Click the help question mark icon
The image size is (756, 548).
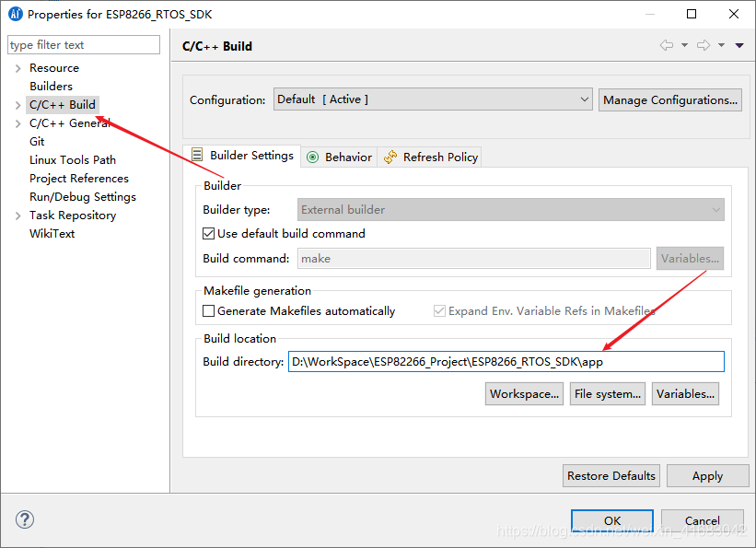pos(24,519)
